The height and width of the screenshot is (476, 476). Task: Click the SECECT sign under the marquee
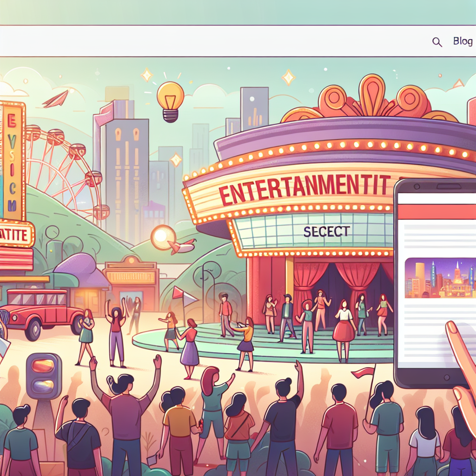pos(326,231)
